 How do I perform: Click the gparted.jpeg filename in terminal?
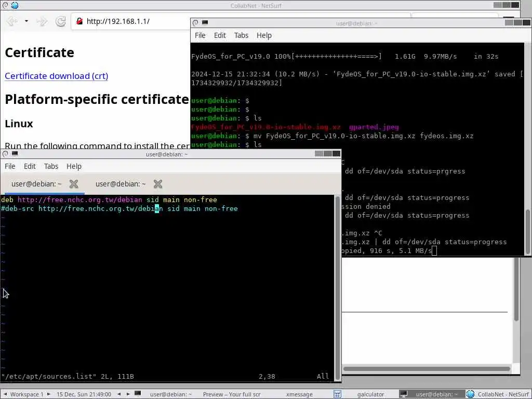pyautogui.click(x=374, y=127)
